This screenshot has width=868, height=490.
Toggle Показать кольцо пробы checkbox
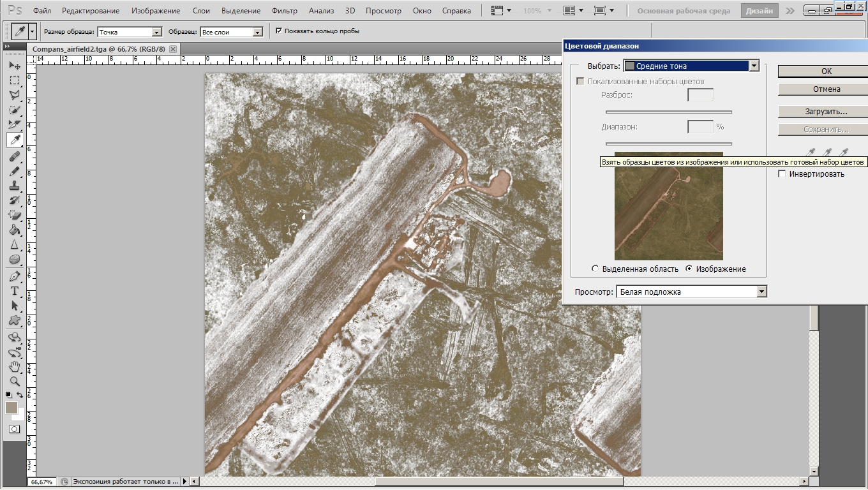[x=278, y=31]
